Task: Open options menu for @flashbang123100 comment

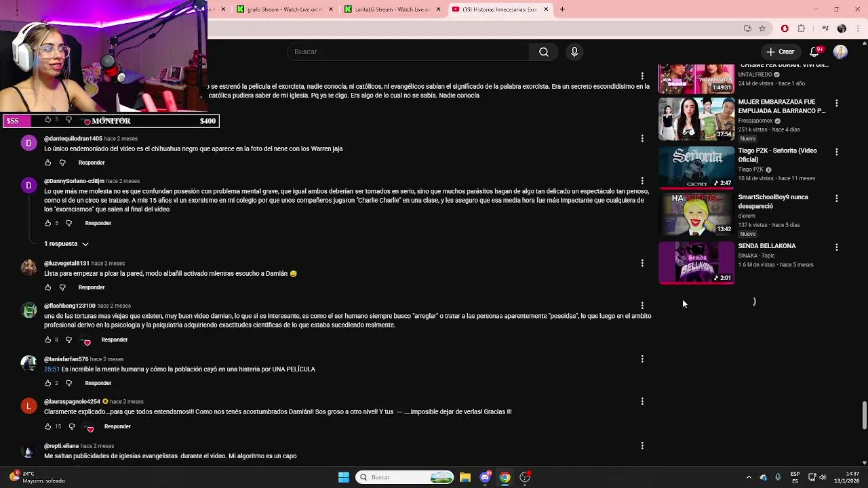Action: click(642, 306)
